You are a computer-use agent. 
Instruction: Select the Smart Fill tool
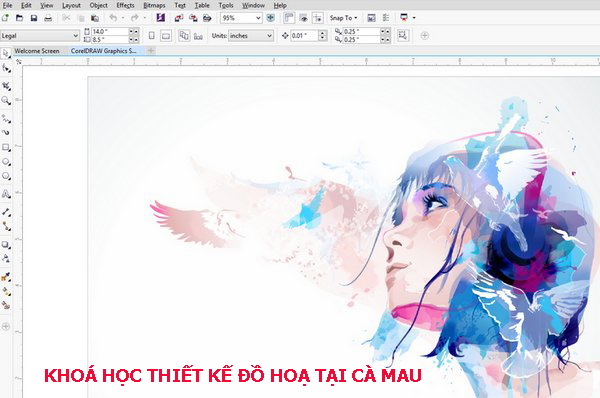6,305
